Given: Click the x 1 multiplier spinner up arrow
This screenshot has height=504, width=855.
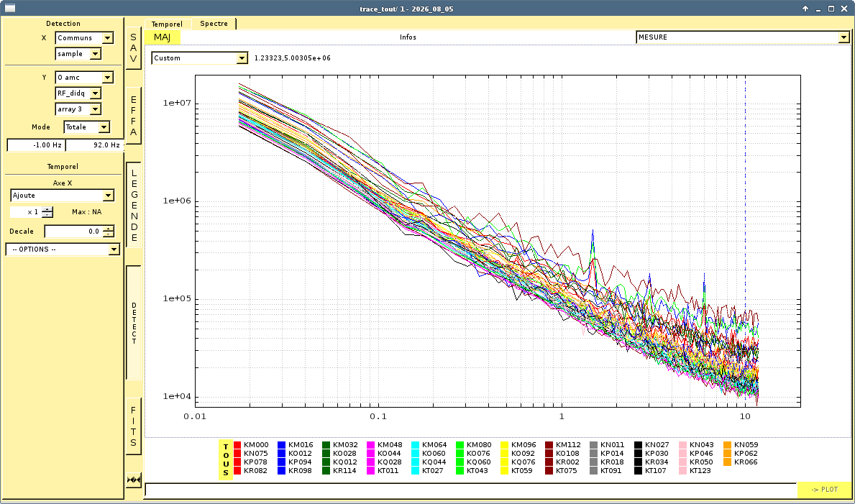Looking at the screenshot, I should point(47,209).
